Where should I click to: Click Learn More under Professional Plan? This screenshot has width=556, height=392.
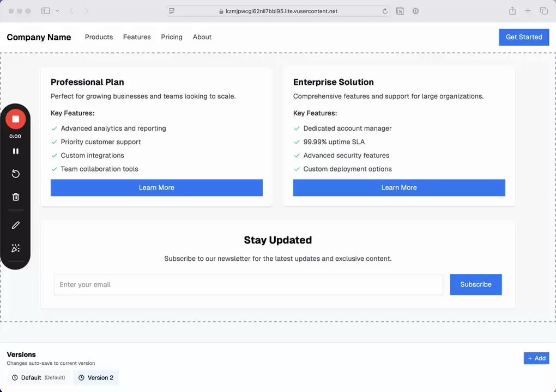click(x=156, y=188)
